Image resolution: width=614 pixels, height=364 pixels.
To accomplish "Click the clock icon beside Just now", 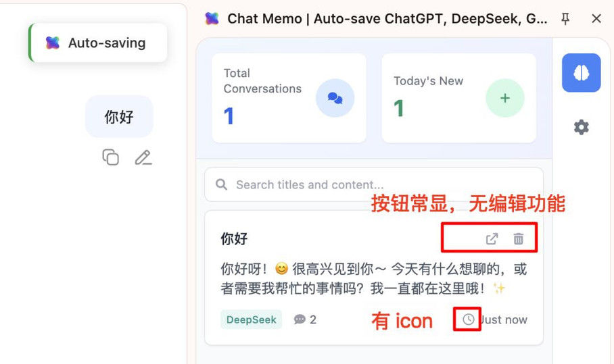I will coord(468,319).
